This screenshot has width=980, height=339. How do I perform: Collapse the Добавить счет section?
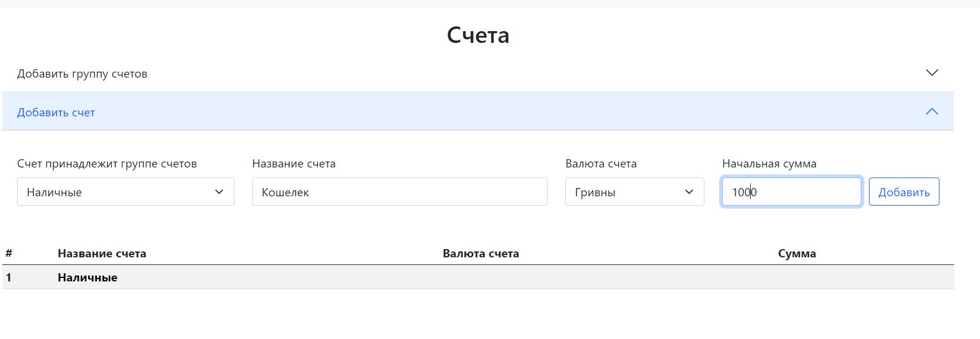click(56, 112)
